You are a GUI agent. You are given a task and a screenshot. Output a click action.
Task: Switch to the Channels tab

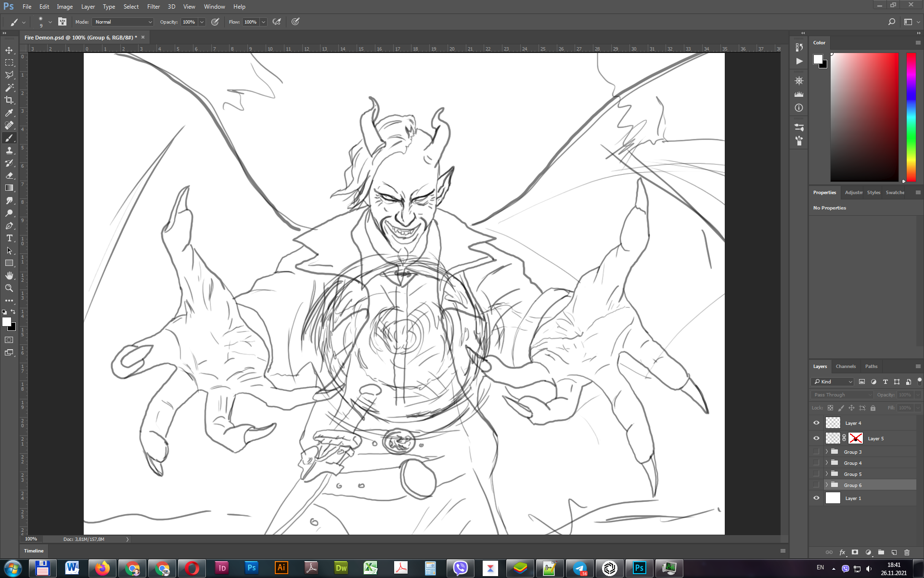[846, 366]
